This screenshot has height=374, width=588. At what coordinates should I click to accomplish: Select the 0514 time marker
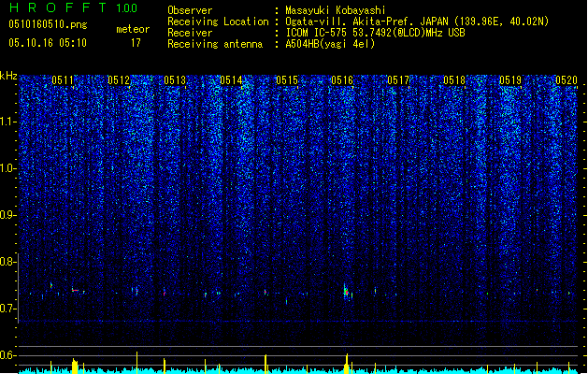231,80
